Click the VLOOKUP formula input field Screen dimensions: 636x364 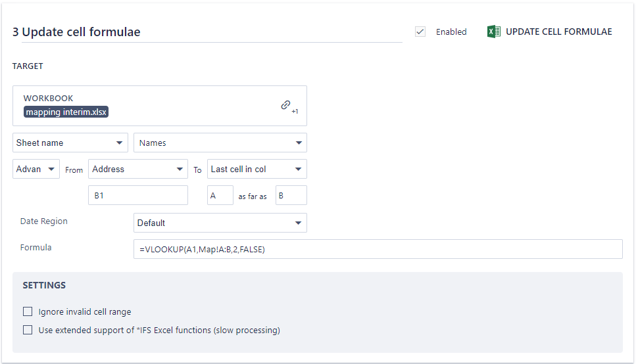click(x=378, y=249)
